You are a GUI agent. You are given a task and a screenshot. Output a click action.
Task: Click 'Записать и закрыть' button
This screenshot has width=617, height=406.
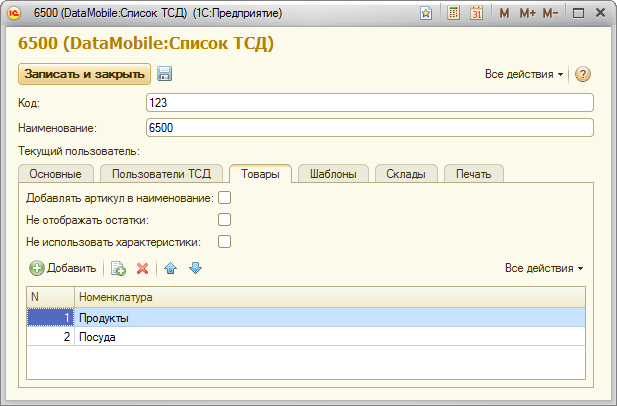point(84,74)
